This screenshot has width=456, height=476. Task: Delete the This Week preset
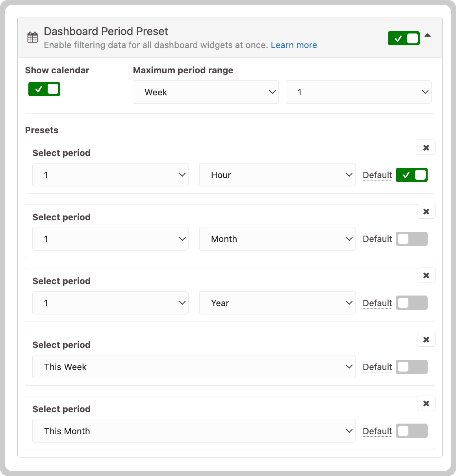(x=426, y=340)
